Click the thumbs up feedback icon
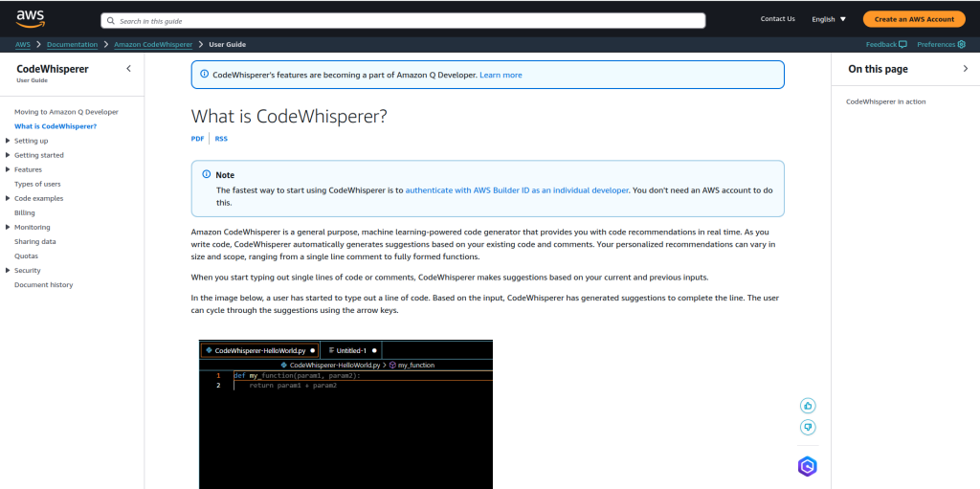Viewport: 980px width, 489px height. coord(808,406)
